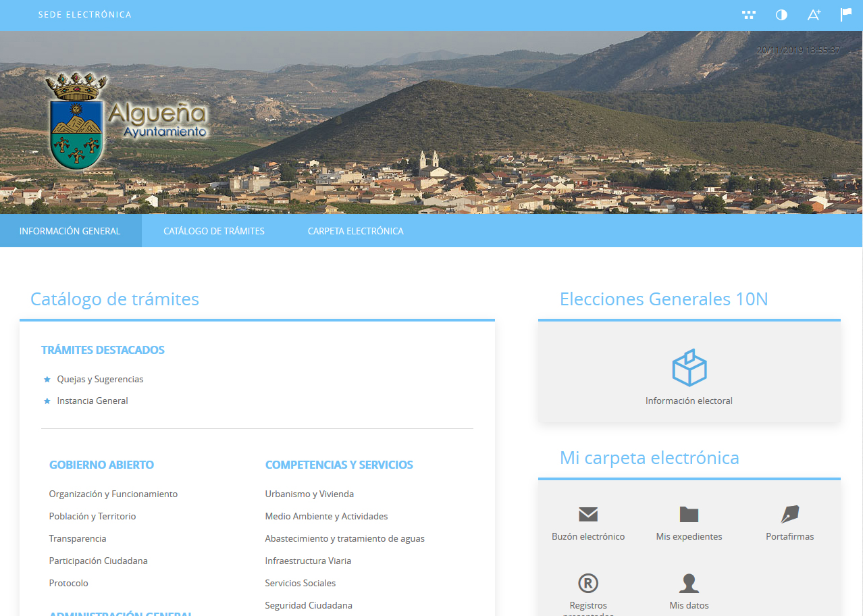Image resolution: width=863 pixels, height=616 pixels.
Task: Open the Instancia General procedure link
Action: click(x=93, y=401)
